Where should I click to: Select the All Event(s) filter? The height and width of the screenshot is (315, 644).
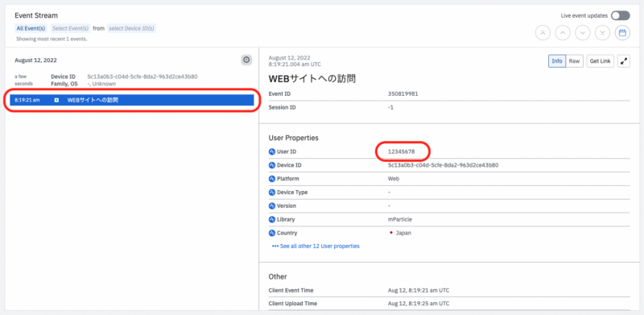pos(31,28)
